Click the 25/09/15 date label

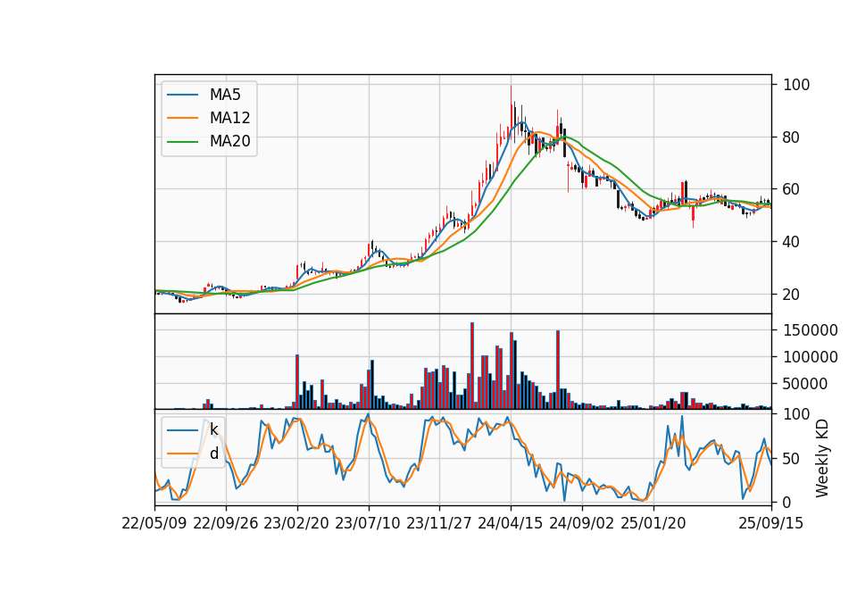(x=771, y=523)
